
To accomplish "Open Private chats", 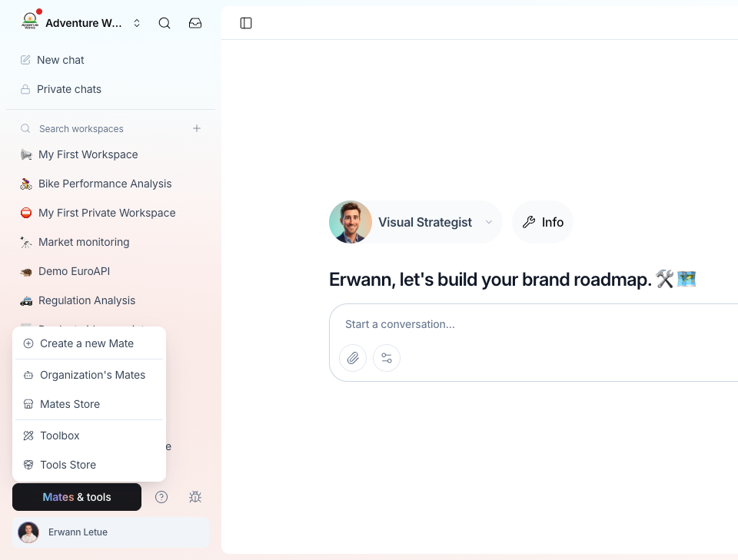I will coord(111,89).
